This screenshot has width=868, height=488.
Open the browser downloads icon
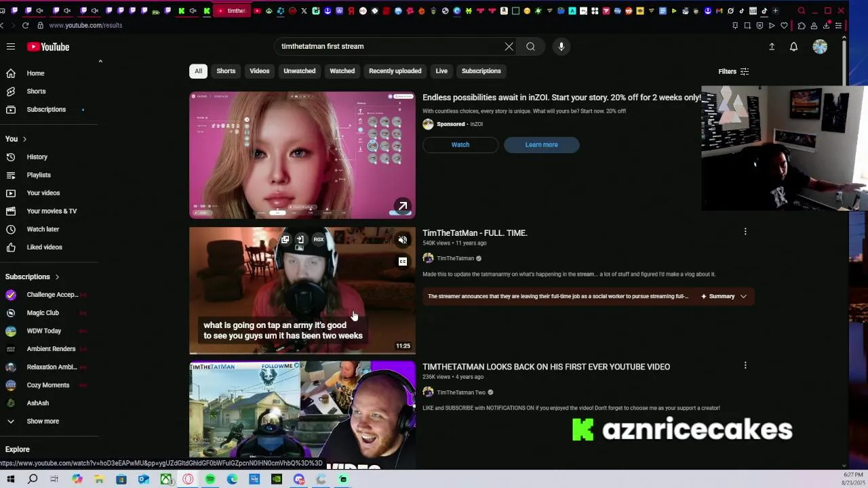click(827, 26)
